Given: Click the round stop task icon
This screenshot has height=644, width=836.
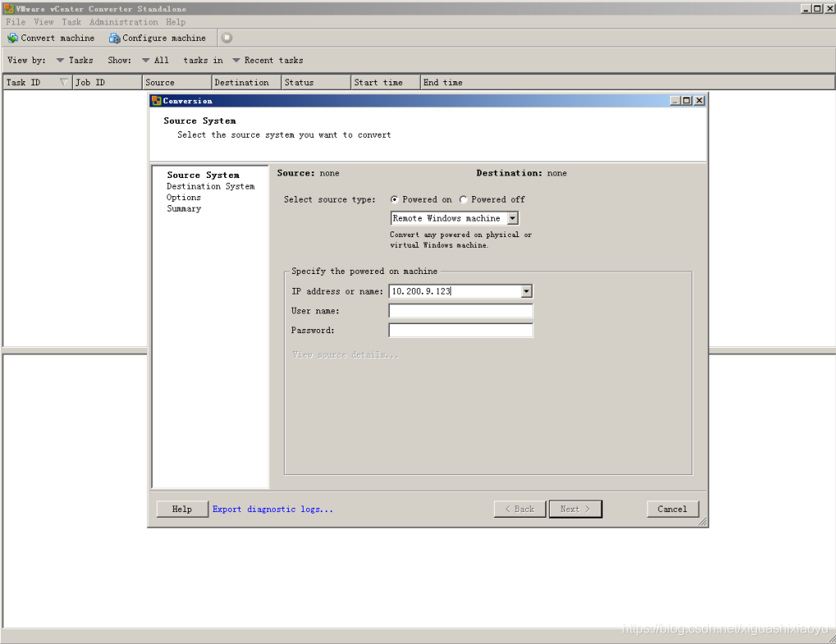Looking at the screenshot, I should [226, 38].
